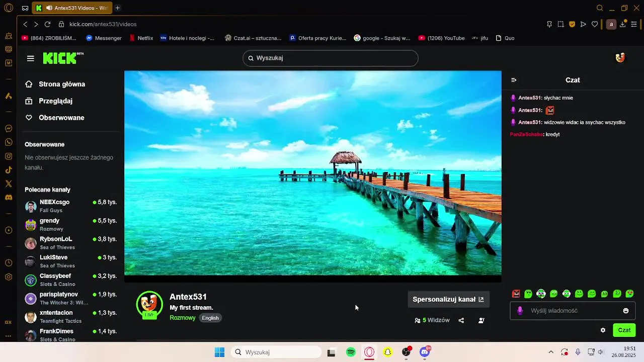Viewport: 644px width, 362px height.
Task: Click Antex531 streamer avatar with LIVE badge
Action: coord(149,305)
